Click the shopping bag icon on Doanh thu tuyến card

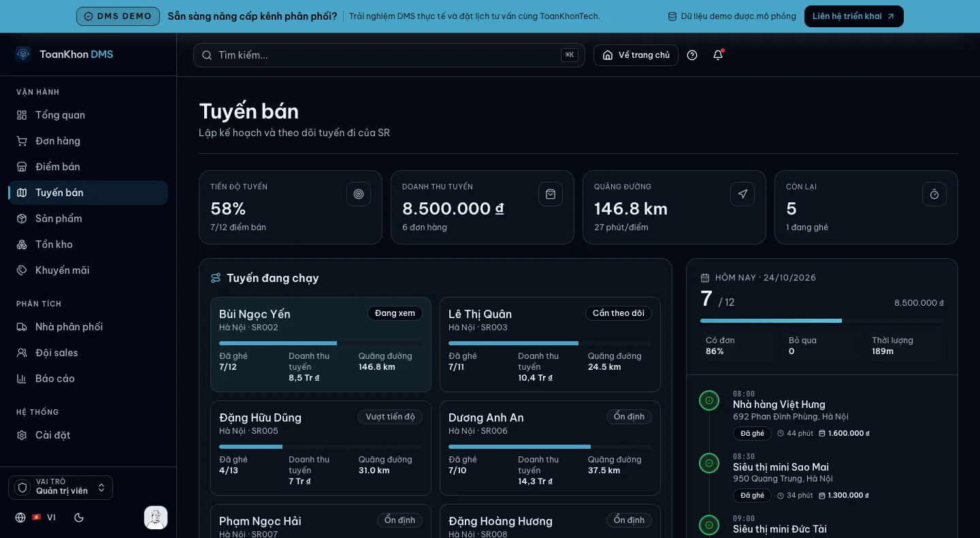click(551, 194)
